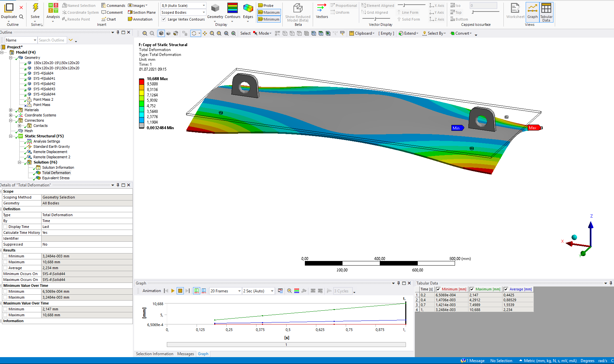Select Equivalent Stress result
The height and width of the screenshot is (364, 614).
(x=56, y=178)
